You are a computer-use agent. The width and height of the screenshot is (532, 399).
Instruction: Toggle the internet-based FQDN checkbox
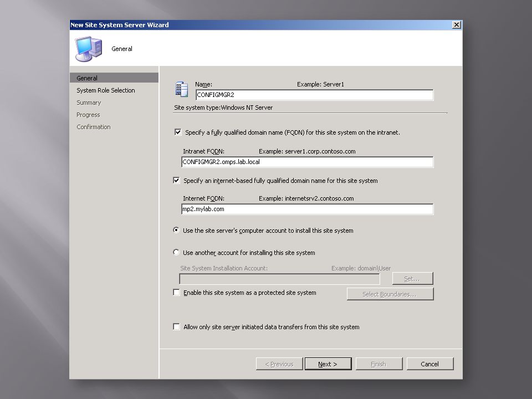pyautogui.click(x=176, y=180)
